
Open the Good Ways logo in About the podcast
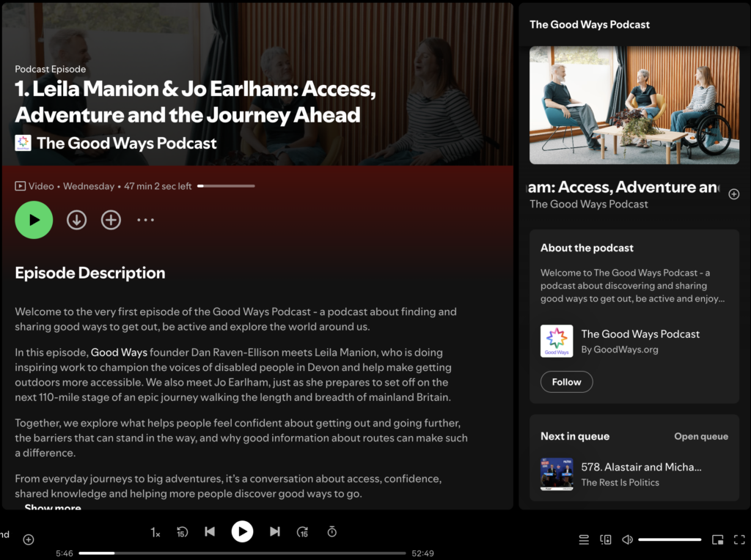coord(557,341)
